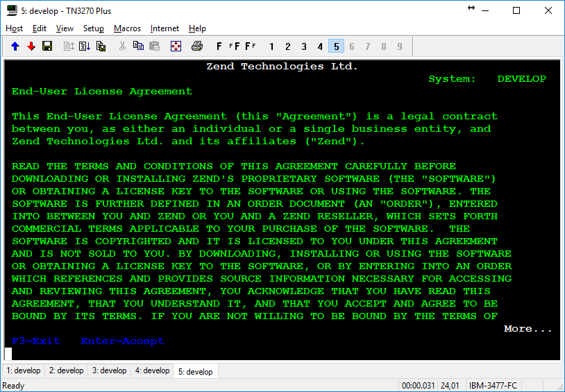
Task: Open the Host menu
Action: pos(15,28)
